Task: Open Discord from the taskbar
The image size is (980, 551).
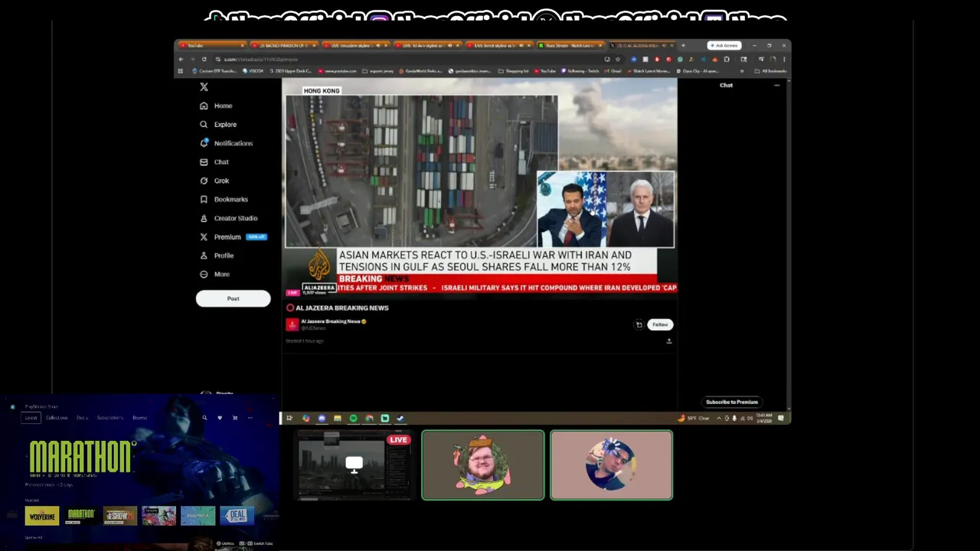Action: [322, 418]
